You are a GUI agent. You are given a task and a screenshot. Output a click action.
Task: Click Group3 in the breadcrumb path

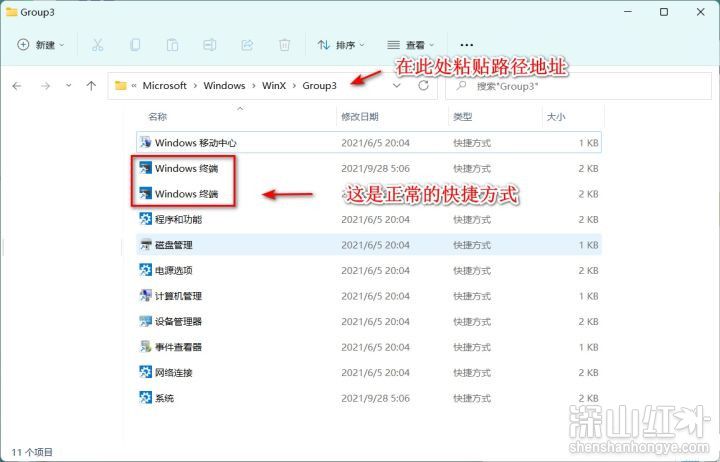pos(320,86)
